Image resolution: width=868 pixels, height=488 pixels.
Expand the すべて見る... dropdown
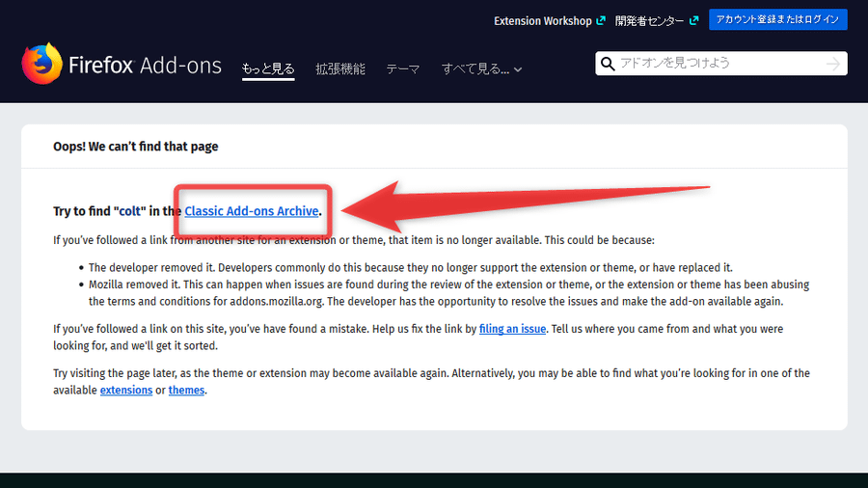481,69
